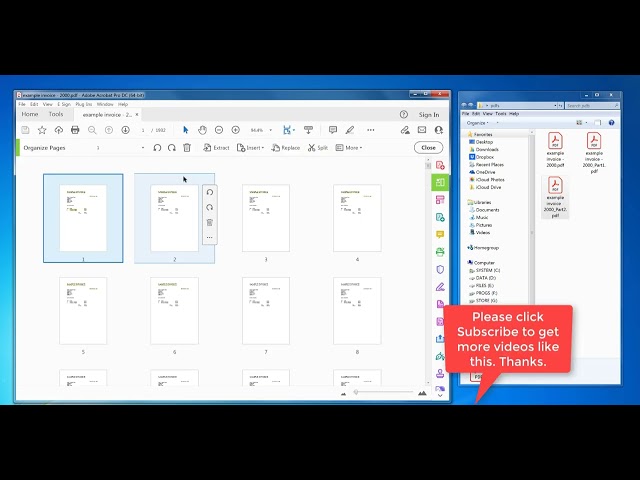Open the stamp tool in right pane
This screenshot has width=640, height=480.
[x=440, y=373]
